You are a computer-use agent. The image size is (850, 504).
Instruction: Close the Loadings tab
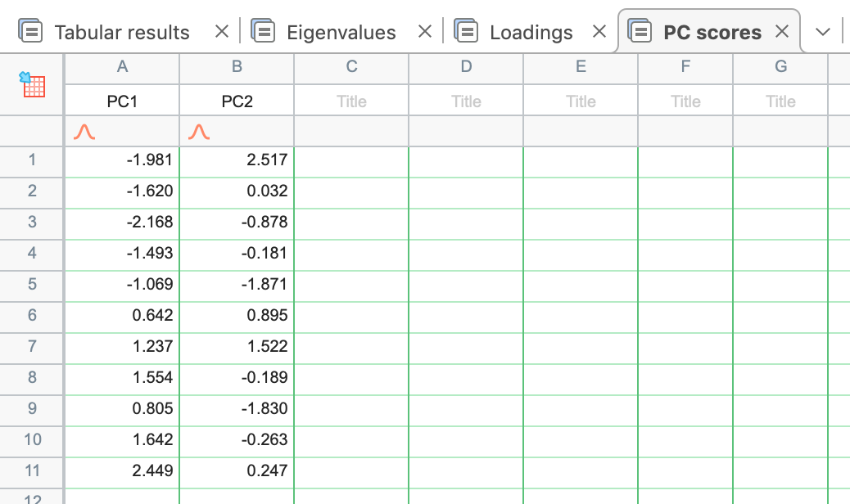pos(599,32)
